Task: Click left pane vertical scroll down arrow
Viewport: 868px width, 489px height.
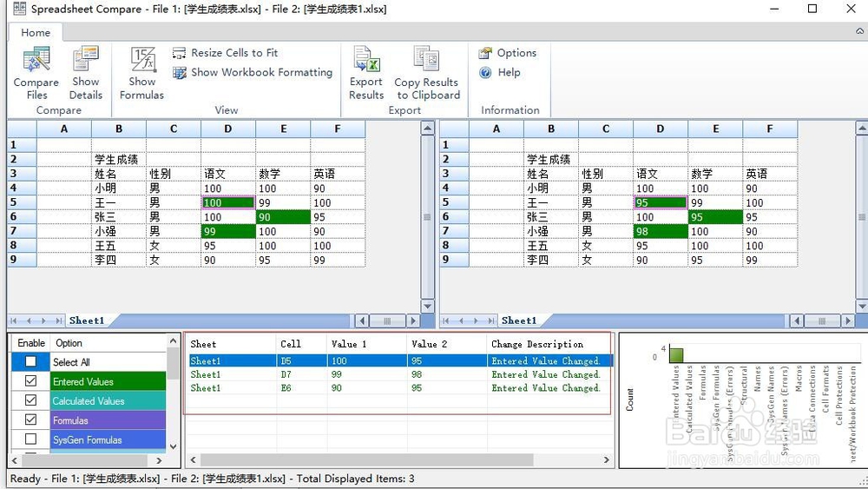Action: click(x=427, y=306)
